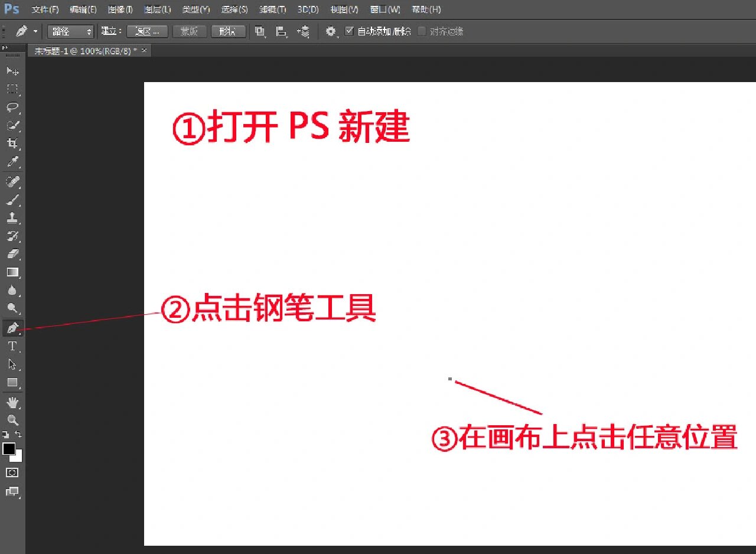Select the Quick Selection tool

coord(12,126)
